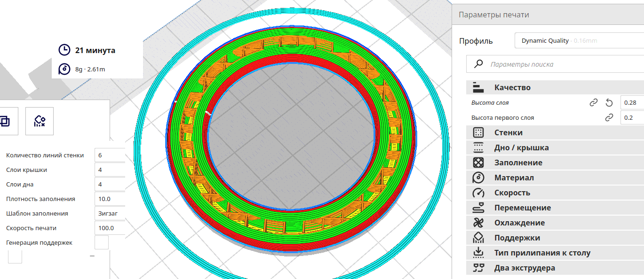
Task: Click the Охлаждение fan icon
Action: coord(478,223)
